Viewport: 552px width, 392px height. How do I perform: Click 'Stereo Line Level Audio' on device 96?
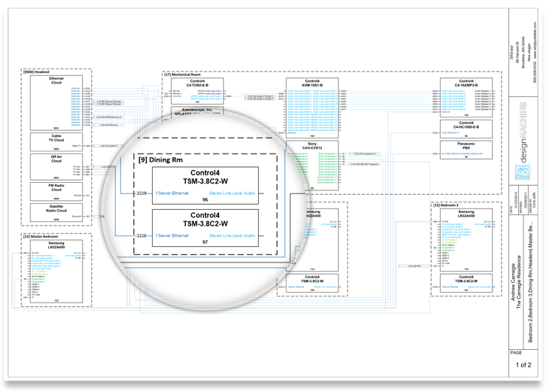tap(232, 193)
